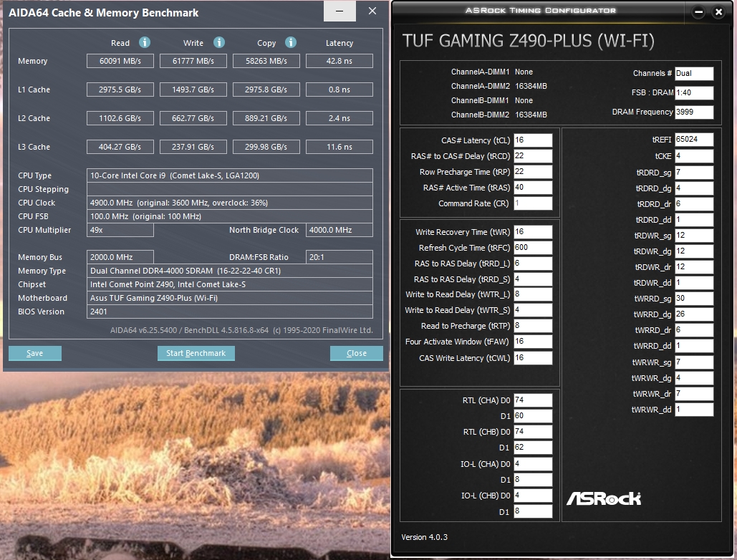The image size is (737, 560).
Task: Select the Memory Write 61777 MB/s field
Action: click(x=193, y=61)
